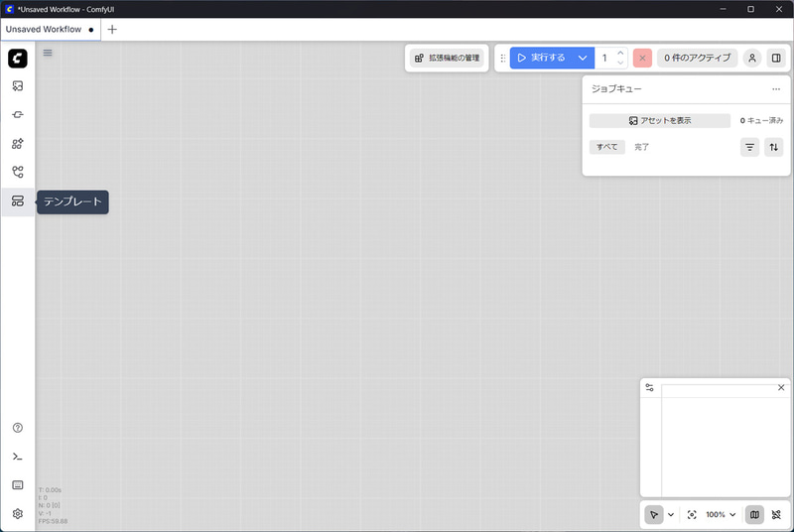Image resolution: width=794 pixels, height=532 pixels.
Task: Click 0 件のアクティブ queue button
Action: click(x=698, y=58)
